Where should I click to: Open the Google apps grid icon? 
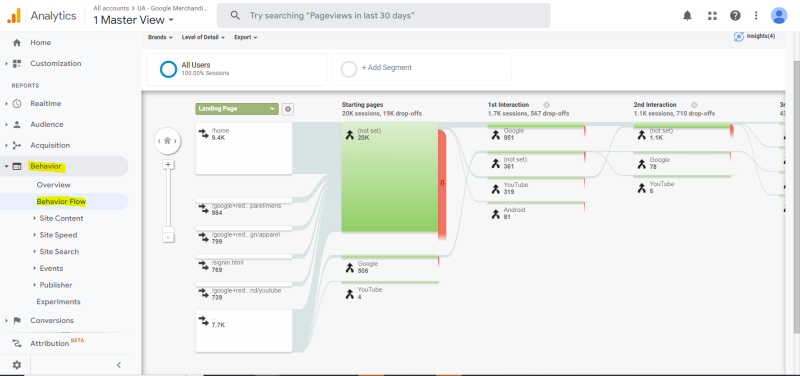pos(712,16)
